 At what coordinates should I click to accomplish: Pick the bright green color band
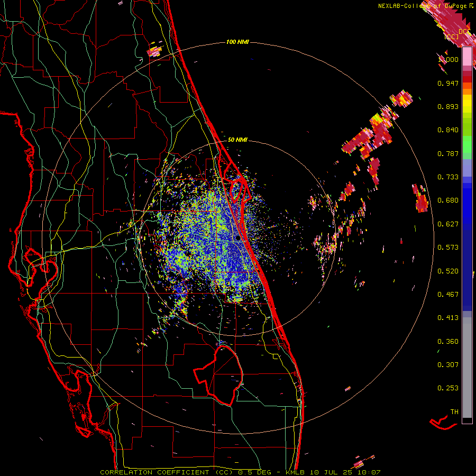pos(467,145)
